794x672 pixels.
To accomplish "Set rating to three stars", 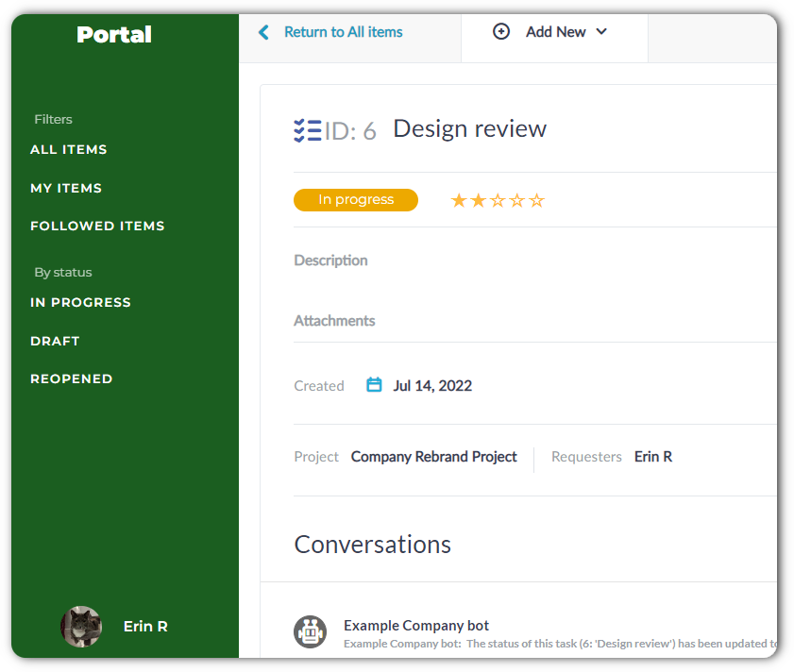I will (x=498, y=200).
